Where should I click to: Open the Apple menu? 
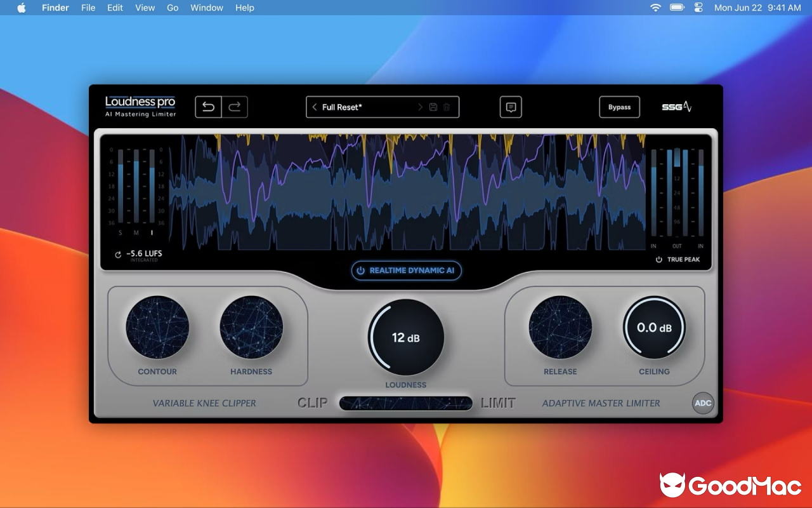pos(22,8)
